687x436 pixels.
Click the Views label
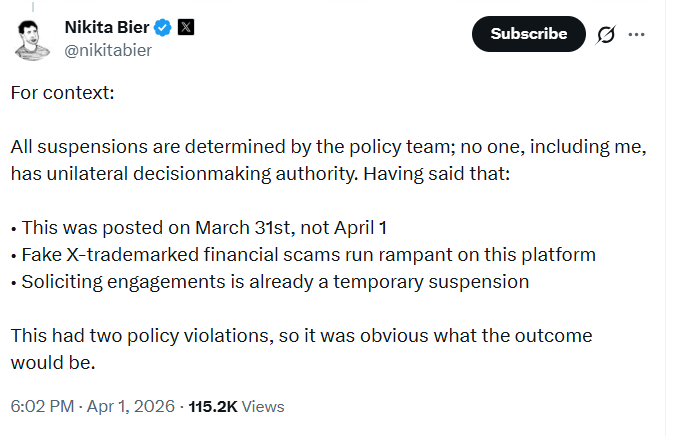point(263,406)
